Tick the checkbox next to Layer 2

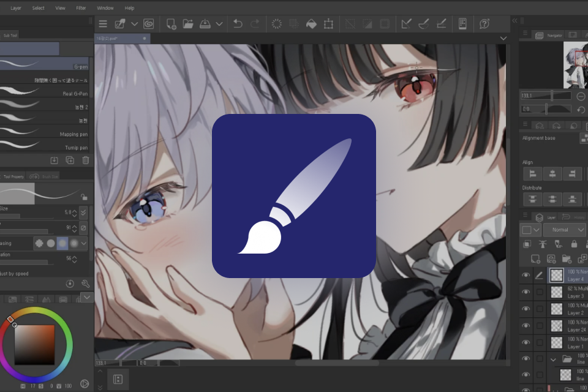(x=540, y=309)
